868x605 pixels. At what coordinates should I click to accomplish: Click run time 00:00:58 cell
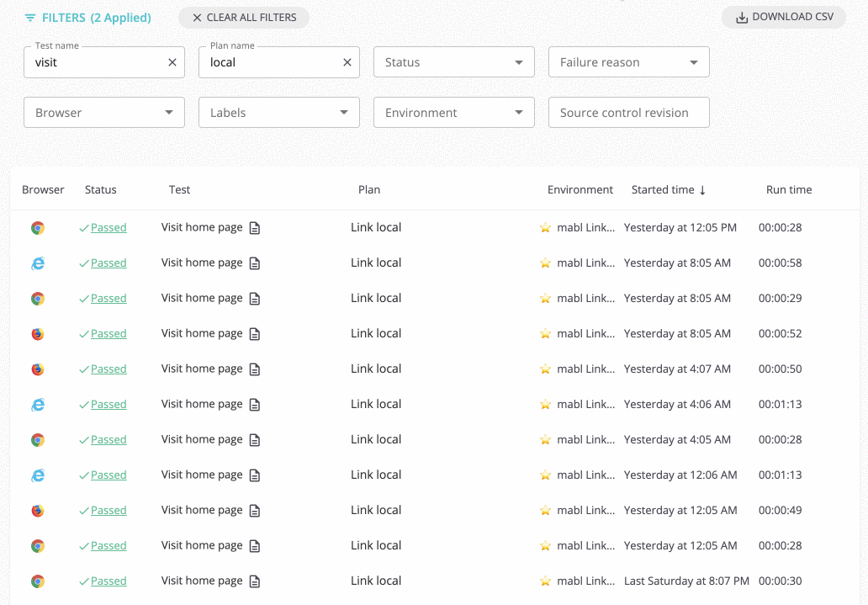coord(780,263)
